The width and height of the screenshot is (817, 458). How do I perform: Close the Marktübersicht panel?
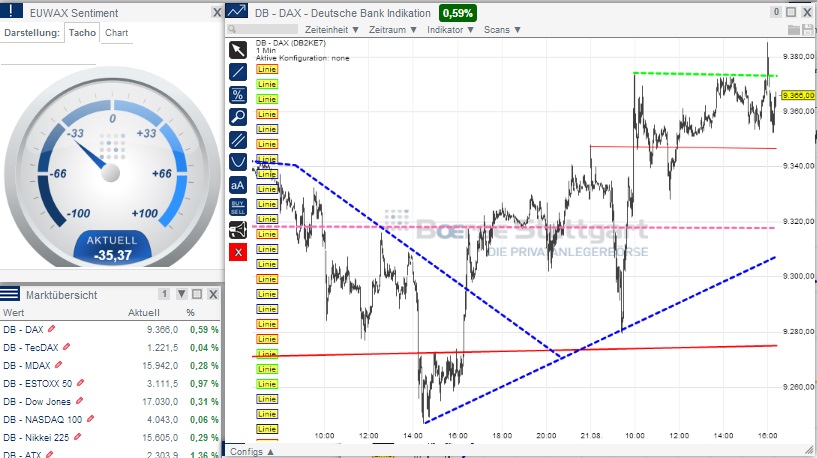[x=213, y=294]
